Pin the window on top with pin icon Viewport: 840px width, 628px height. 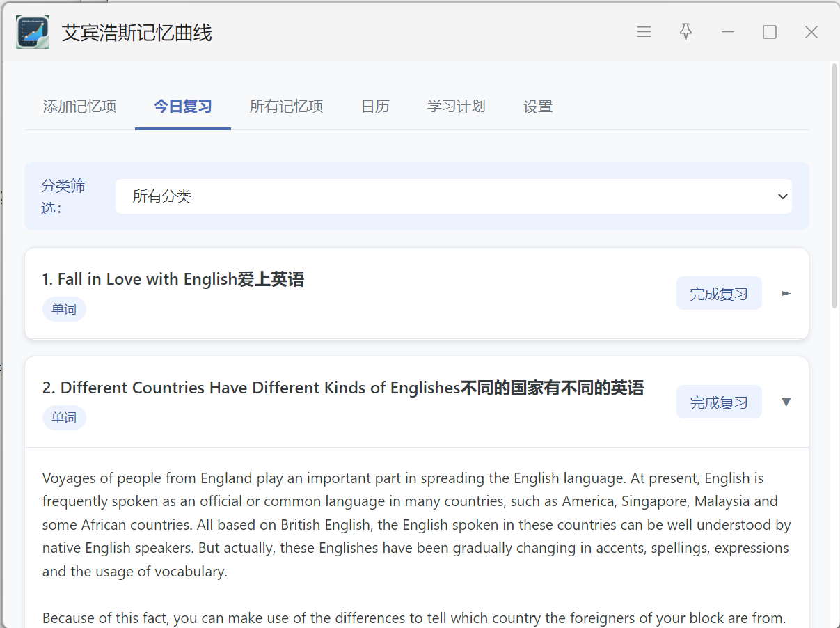tap(686, 32)
